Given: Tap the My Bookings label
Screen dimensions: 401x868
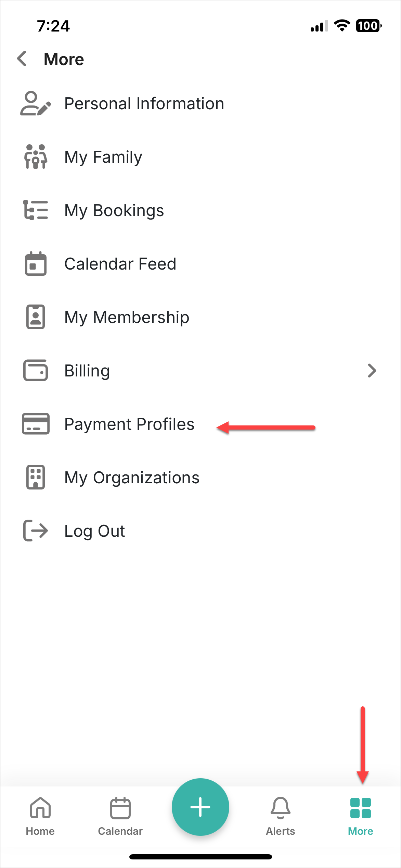Looking at the screenshot, I should (114, 210).
